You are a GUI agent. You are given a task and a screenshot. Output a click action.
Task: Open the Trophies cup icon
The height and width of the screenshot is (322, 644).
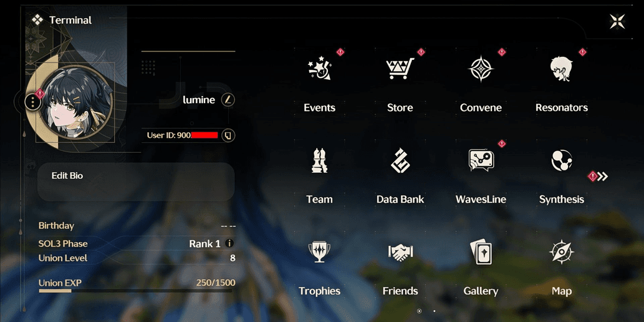point(319,251)
